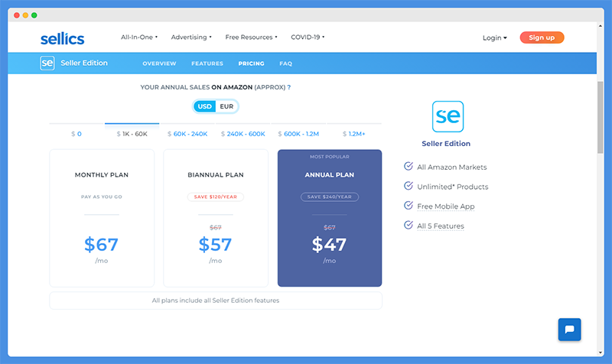Expand the COVID-19 menu
The image size is (612, 364).
click(308, 37)
